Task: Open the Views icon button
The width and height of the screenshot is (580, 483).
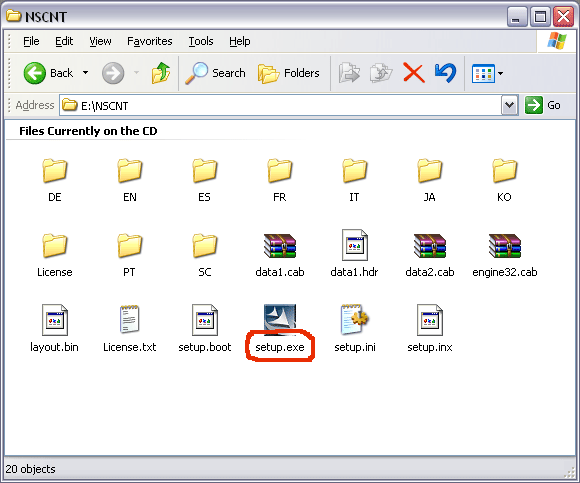Action: pos(483,73)
